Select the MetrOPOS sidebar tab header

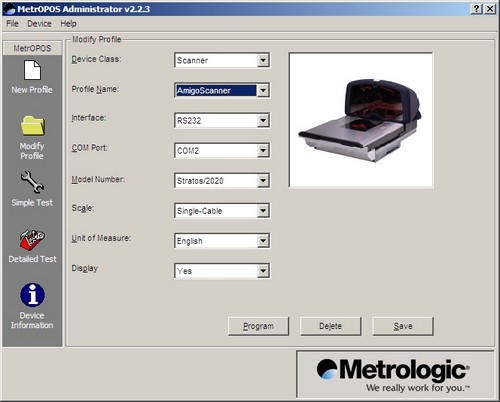point(32,48)
